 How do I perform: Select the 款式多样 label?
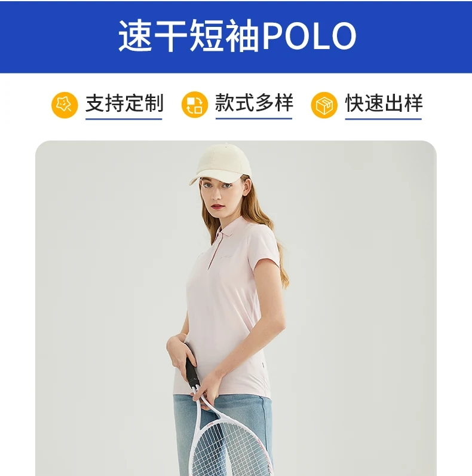(x=254, y=103)
